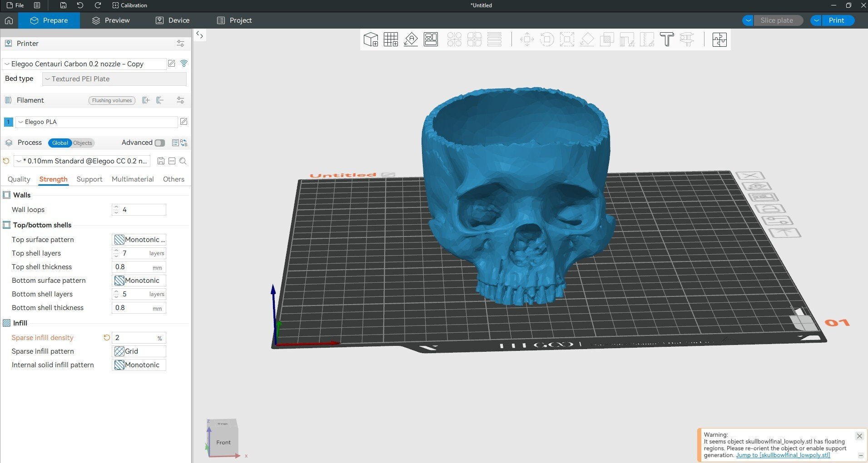Select the Text shape tool
The image size is (868, 463).
[666, 39]
